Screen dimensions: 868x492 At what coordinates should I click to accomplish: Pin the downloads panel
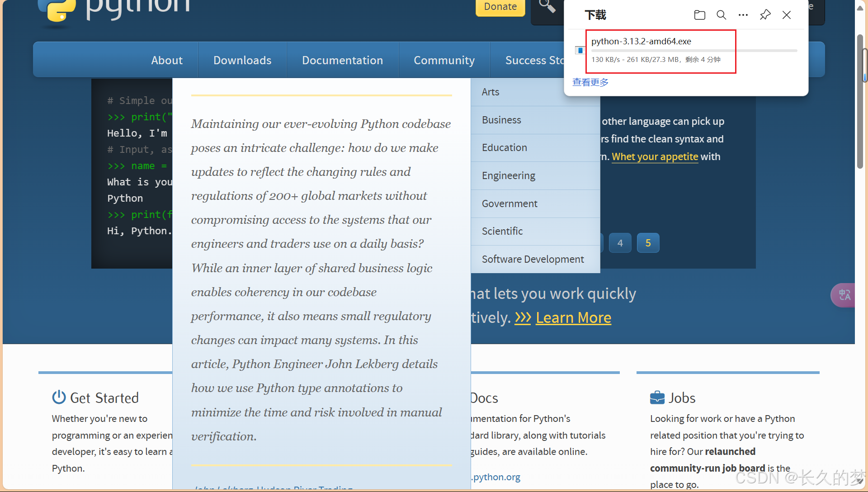point(765,15)
